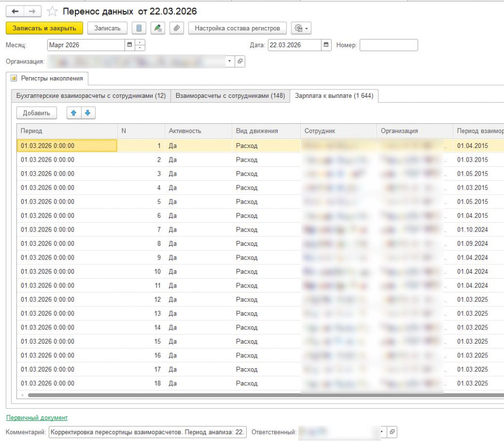
Task: Click date 01.04.2015 in row 6
Action: tap(472, 216)
